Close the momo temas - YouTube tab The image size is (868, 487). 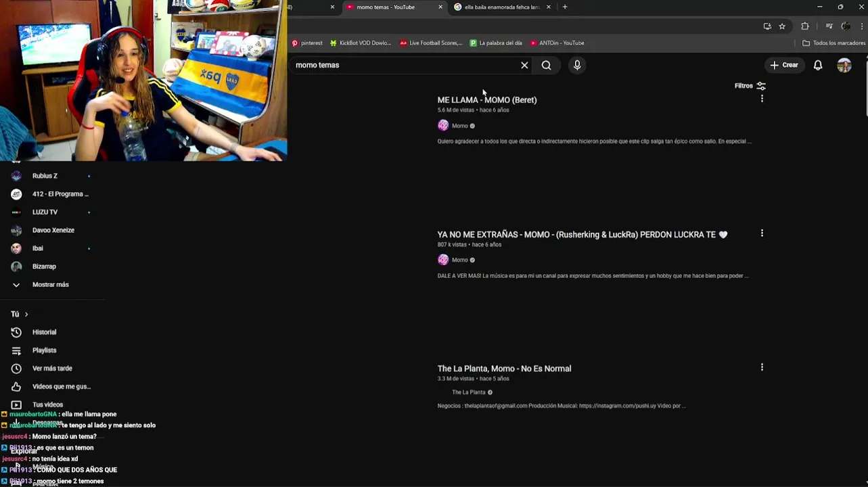(x=440, y=7)
